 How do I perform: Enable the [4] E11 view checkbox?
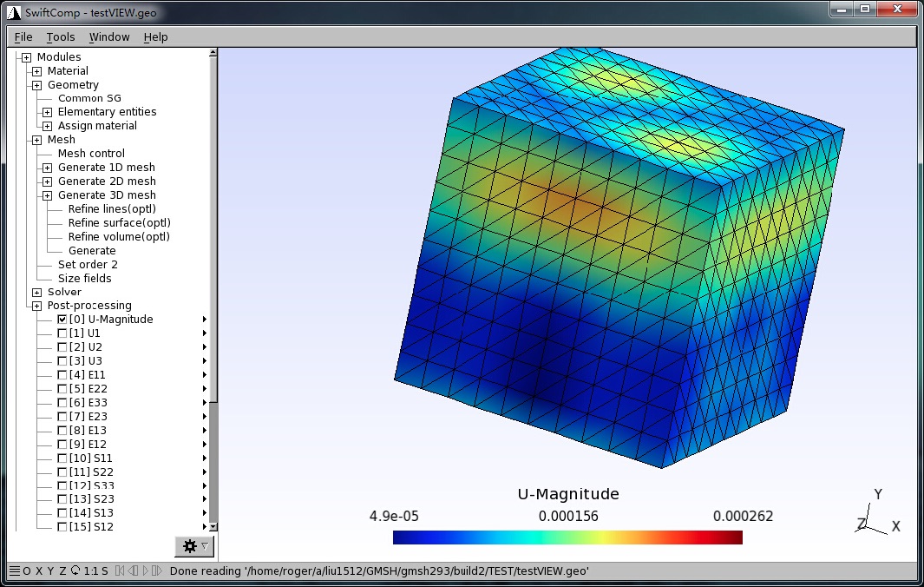(62, 375)
